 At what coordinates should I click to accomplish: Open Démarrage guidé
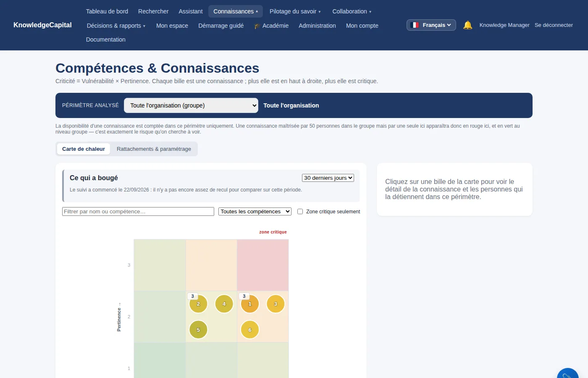(221, 26)
